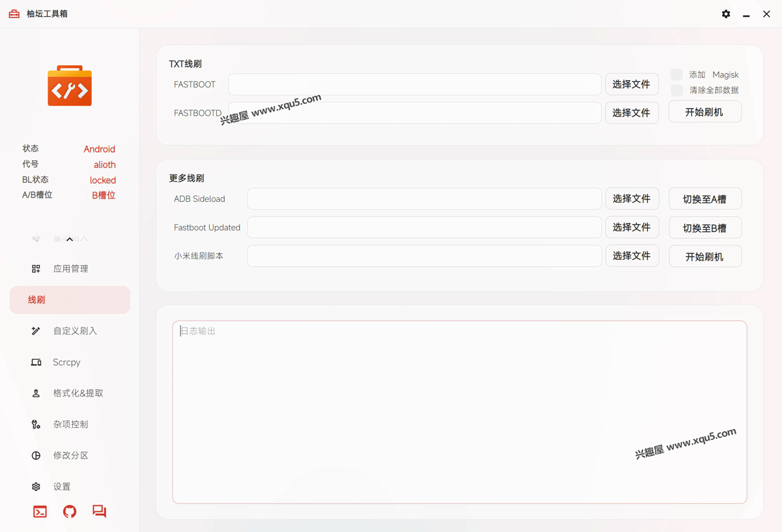Check the 清除全部数据 option

677,91
